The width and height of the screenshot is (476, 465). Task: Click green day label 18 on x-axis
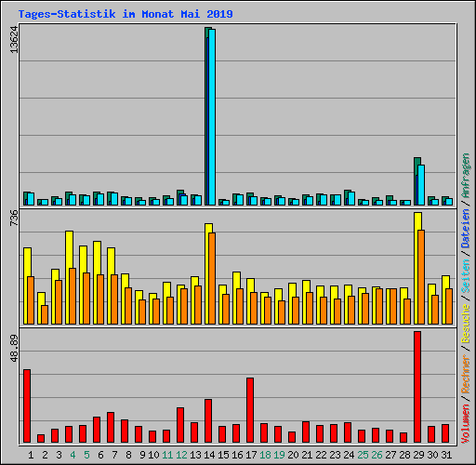[265, 455]
